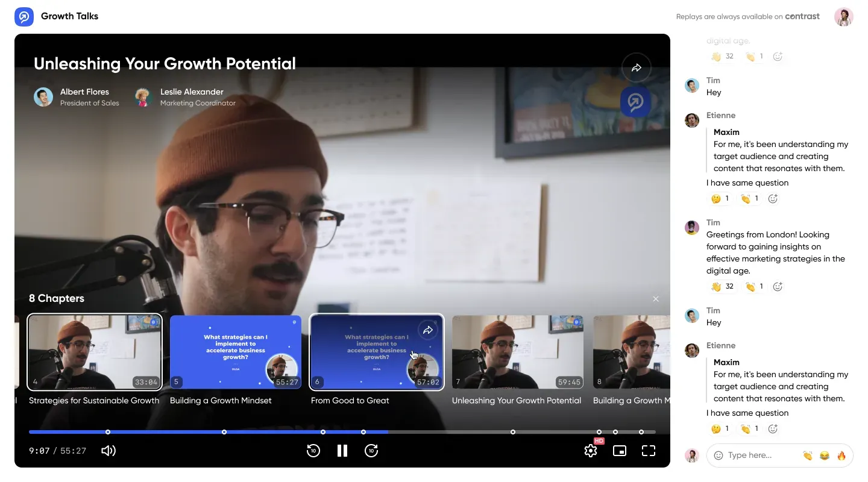Viewport: 868px width, 482px height.
Task: Open the video quality settings gear
Action: (x=590, y=450)
